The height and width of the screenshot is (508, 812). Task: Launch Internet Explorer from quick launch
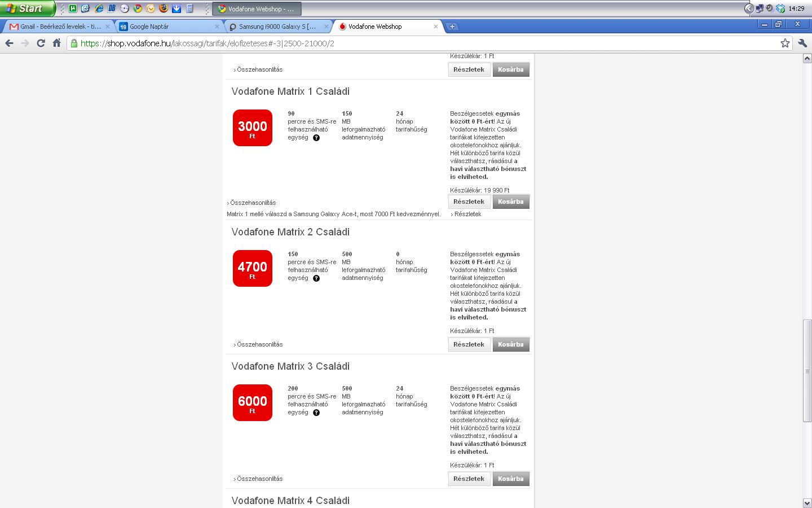point(99,8)
